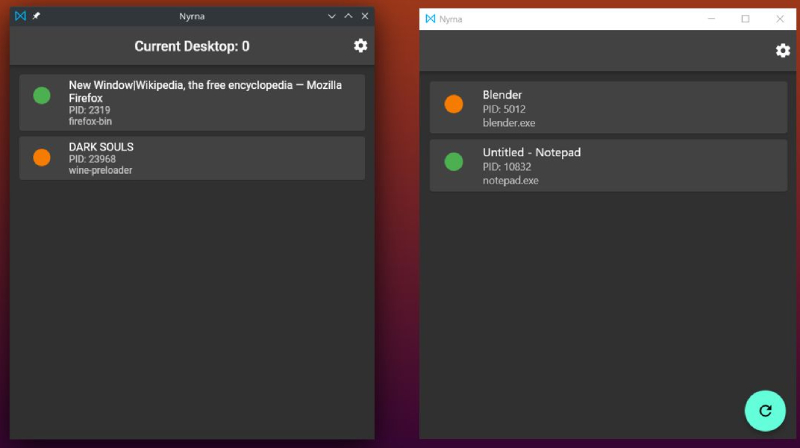
Task: Minimize the right Nyrna window
Action: coord(711,19)
